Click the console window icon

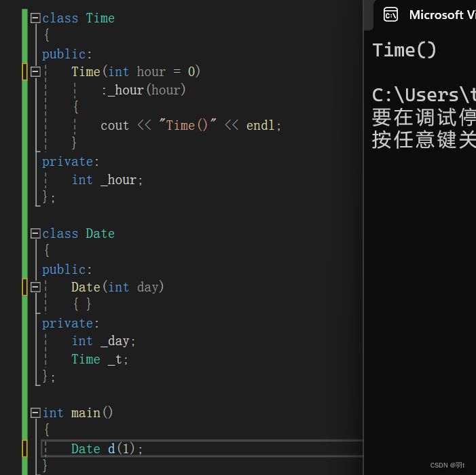(x=390, y=14)
